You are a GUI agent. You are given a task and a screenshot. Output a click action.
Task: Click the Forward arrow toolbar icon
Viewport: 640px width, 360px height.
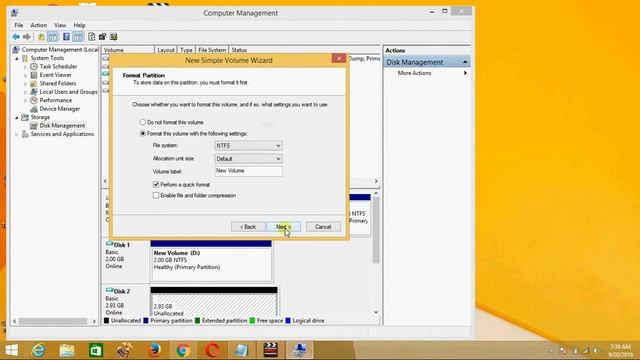[x=27, y=37]
